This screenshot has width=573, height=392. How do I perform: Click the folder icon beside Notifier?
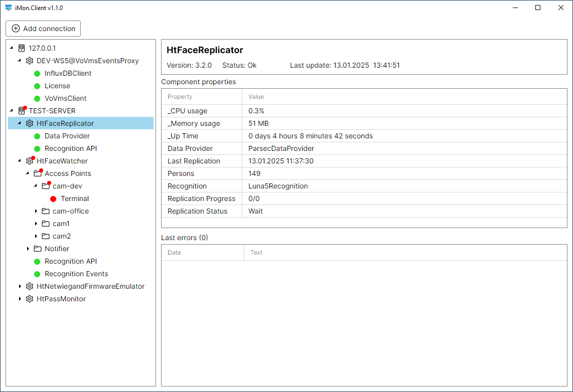click(38, 249)
